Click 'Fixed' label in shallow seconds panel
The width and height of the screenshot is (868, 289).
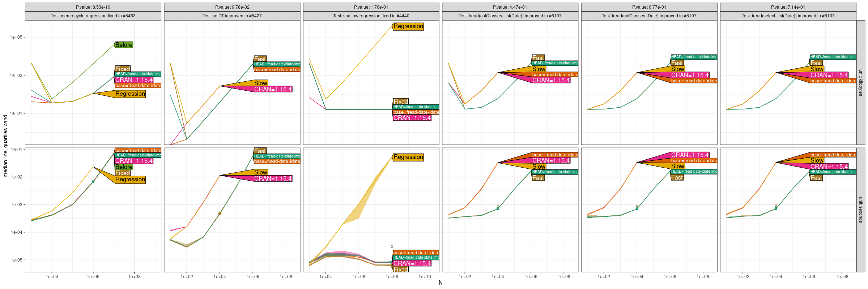coord(401,269)
